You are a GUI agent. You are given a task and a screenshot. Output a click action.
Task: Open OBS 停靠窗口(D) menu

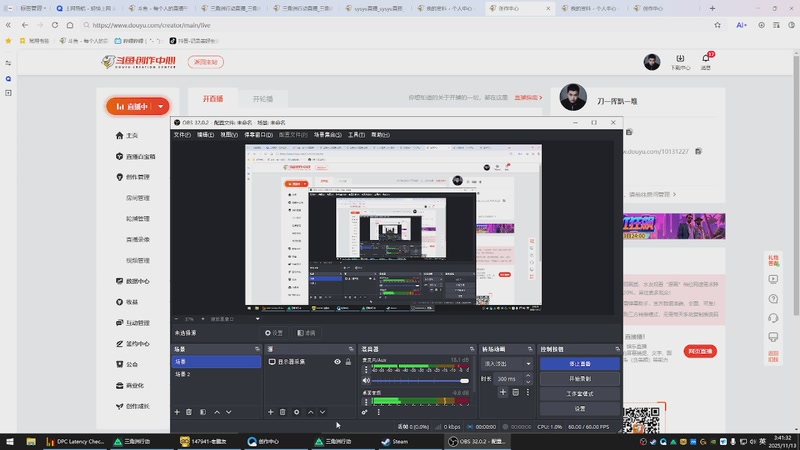(259, 135)
